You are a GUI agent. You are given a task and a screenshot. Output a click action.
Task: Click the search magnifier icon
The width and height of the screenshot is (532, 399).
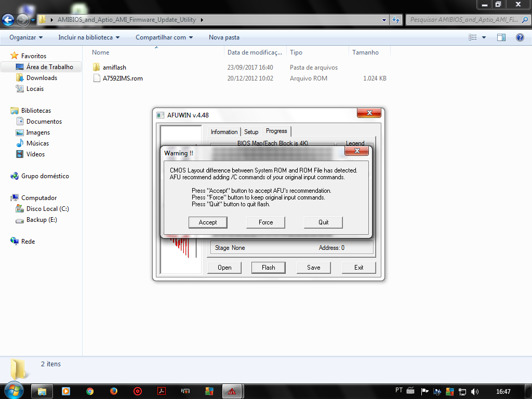click(525, 20)
